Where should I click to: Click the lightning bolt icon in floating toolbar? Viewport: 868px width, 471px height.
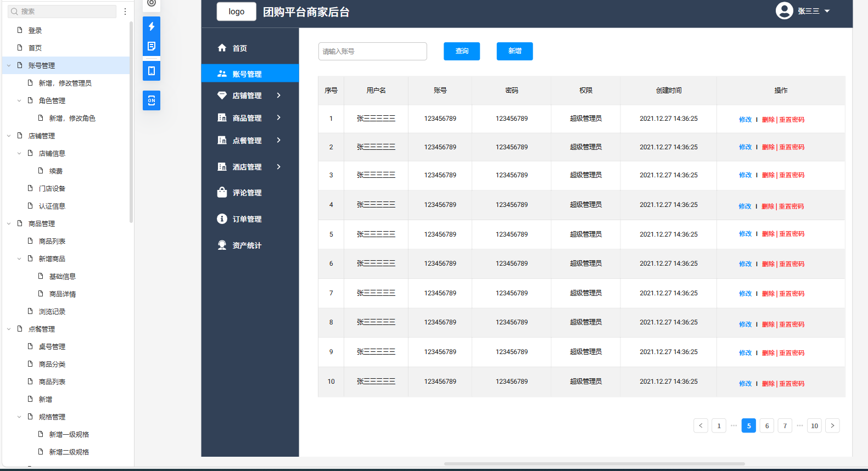[152, 26]
